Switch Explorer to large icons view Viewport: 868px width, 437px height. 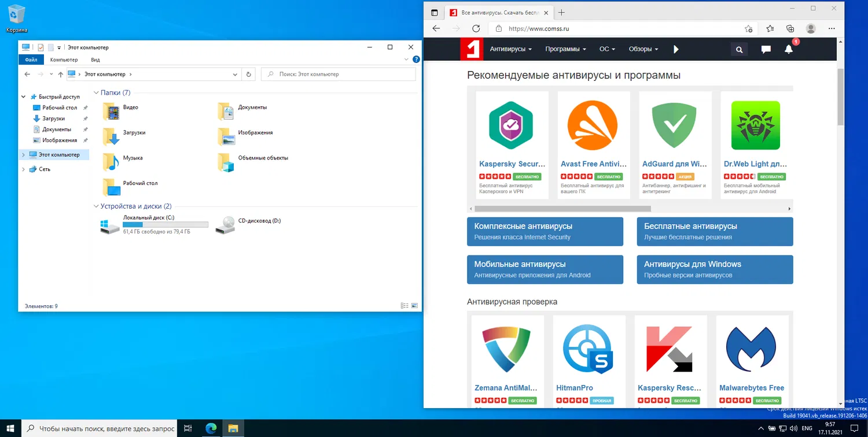pyautogui.click(x=414, y=305)
